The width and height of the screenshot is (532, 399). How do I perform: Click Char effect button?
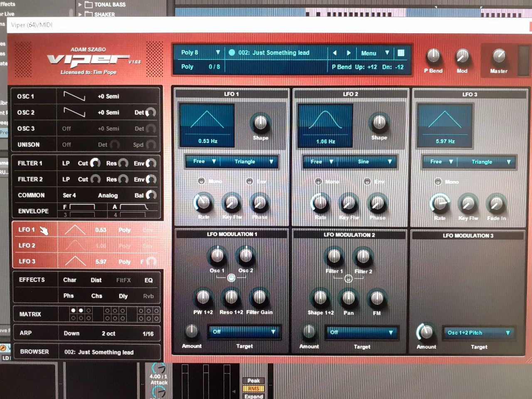69,280
